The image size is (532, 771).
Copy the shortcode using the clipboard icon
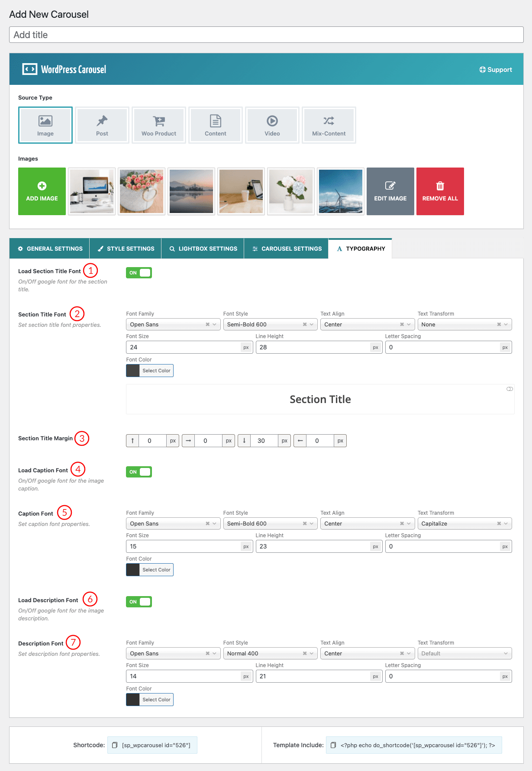click(x=115, y=745)
